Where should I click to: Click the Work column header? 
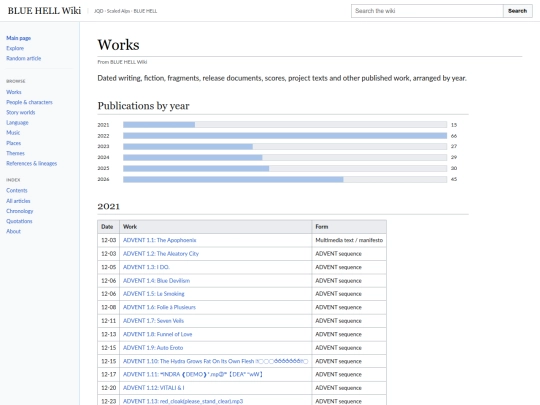click(x=216, y=227)
